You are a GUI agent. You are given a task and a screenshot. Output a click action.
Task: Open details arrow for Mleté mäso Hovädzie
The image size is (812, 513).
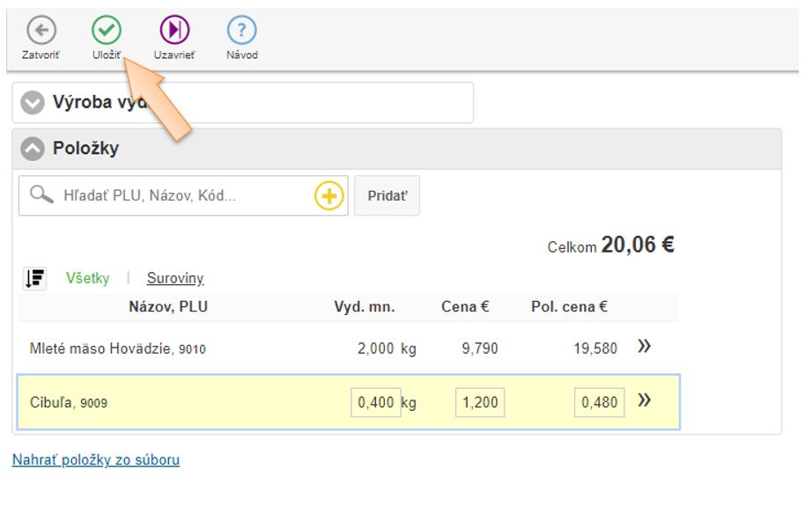pos(645,347)
